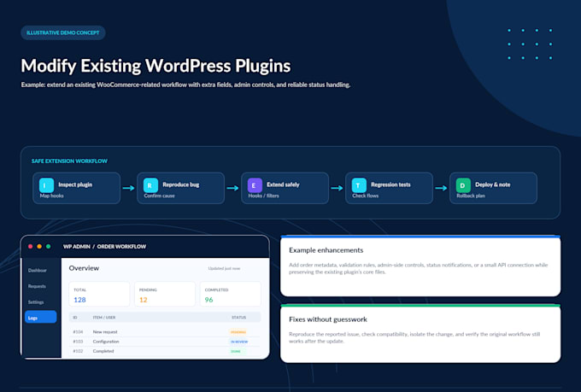Viewport: 581px width, 392px height.
Task: Open Requests in the WP Admin sidebar
Action: [x=37, y=286]
